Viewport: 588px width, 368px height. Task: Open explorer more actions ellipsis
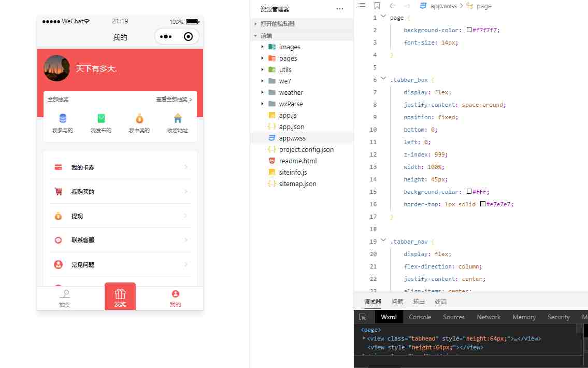340,9
